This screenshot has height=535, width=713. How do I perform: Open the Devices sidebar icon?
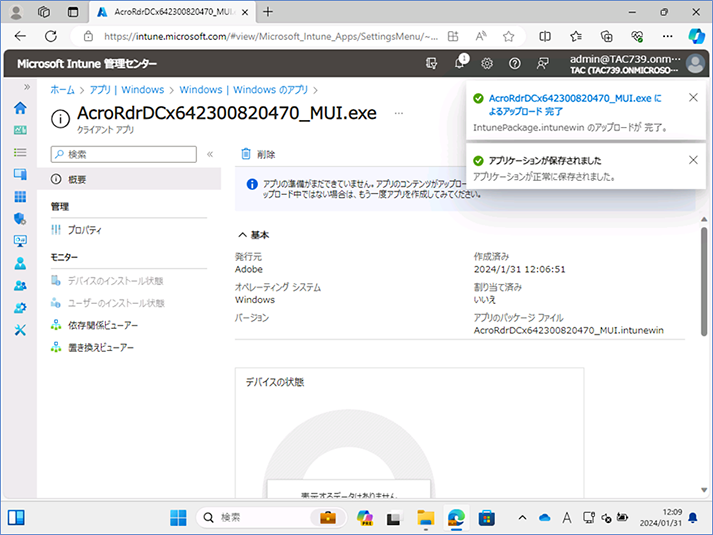pos(20,175)
